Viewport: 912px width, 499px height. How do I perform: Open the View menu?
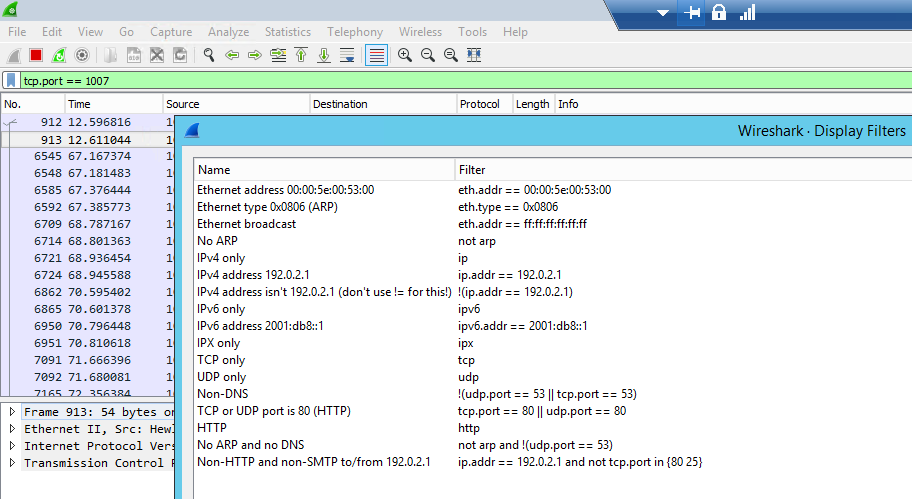click(x=90, y=32)
